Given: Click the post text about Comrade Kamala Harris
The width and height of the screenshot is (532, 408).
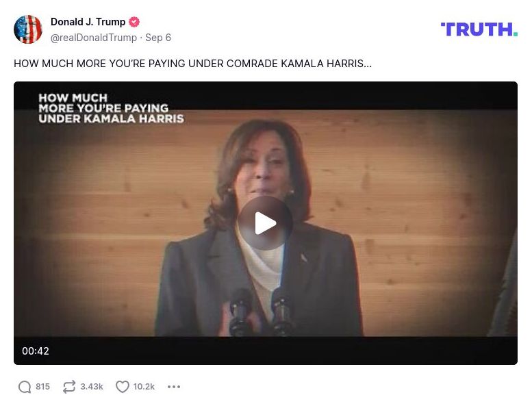Looking at the screenshot, I should click(x=192, y=64).
